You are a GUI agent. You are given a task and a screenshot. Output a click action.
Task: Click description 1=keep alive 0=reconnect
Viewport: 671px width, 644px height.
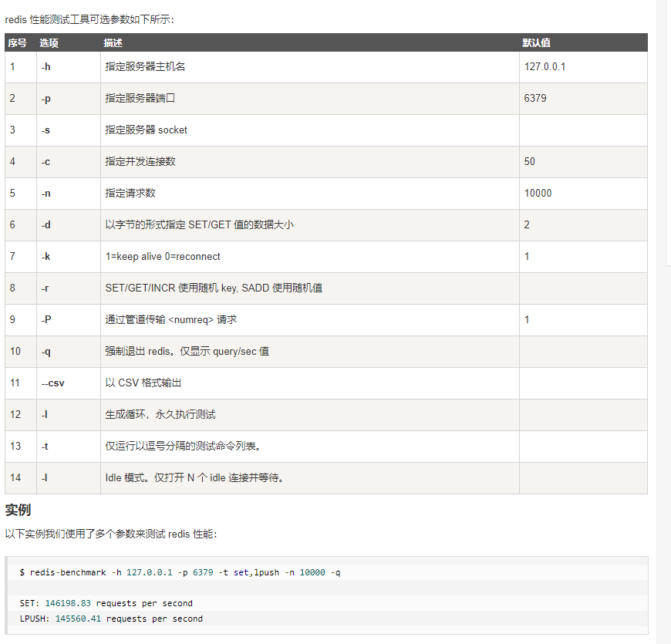(163, 257)
